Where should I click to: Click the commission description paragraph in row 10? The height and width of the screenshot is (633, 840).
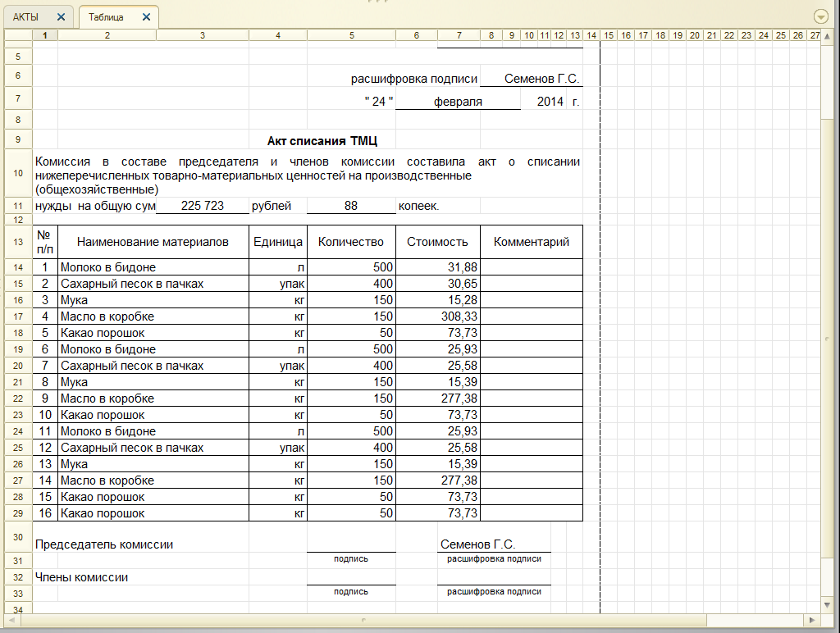tap(308, 175)
